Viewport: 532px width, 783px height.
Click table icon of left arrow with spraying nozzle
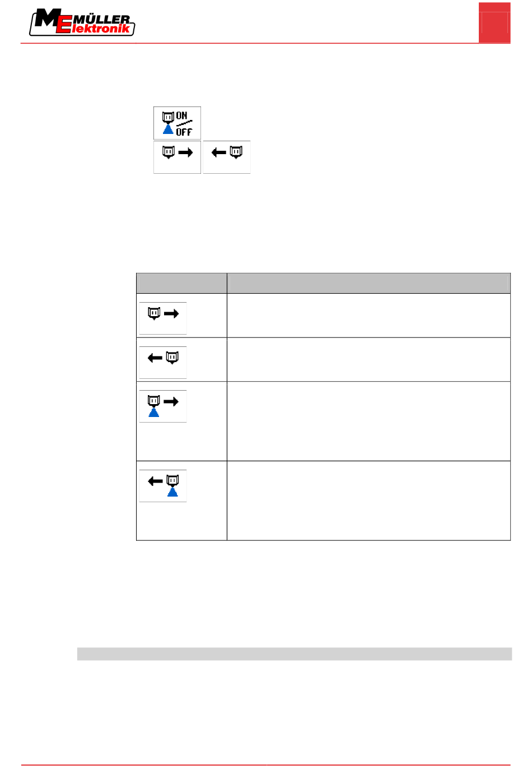tap(163, 485)
